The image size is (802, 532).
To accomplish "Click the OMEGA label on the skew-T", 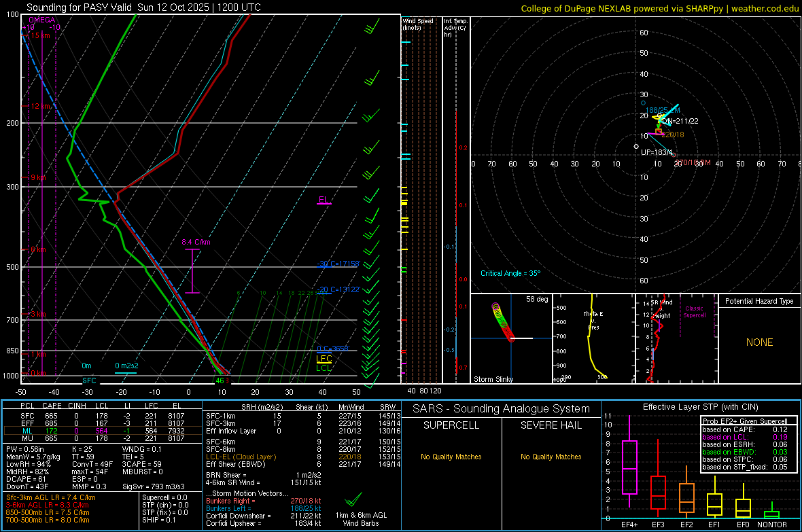I will tap(42, 20).
